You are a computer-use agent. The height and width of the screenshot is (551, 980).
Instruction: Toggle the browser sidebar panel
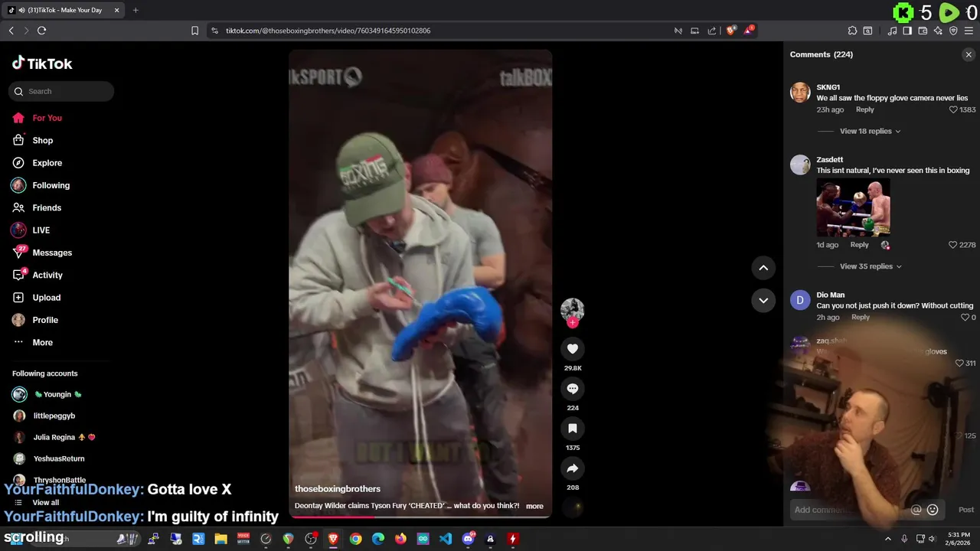click(x=907, y=31)
